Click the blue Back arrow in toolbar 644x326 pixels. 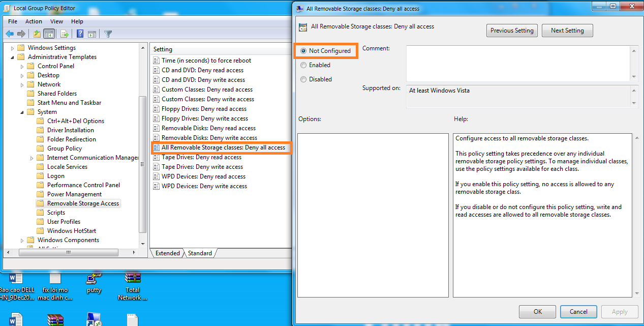(x=10, y=34)
